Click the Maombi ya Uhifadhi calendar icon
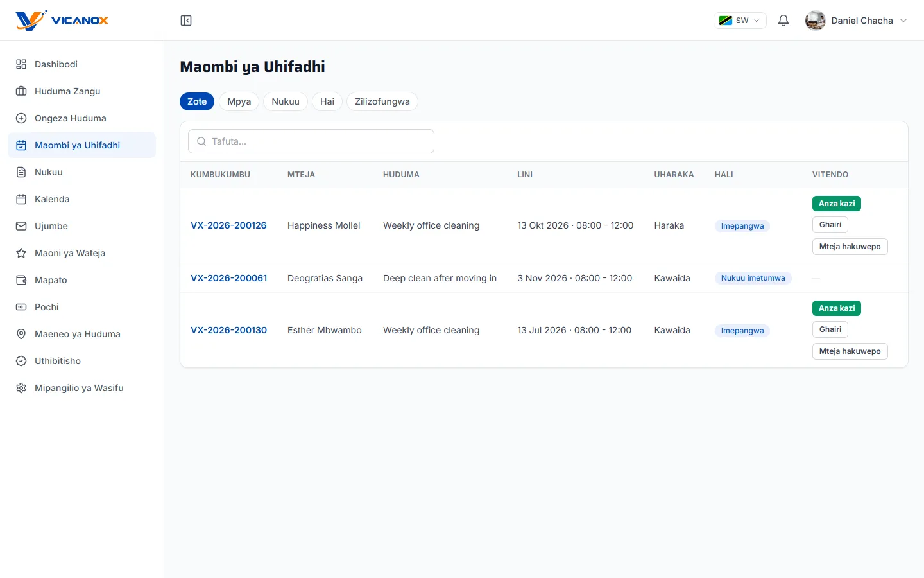The width and height of the screenshot is (924, 578). pos(21,145)
